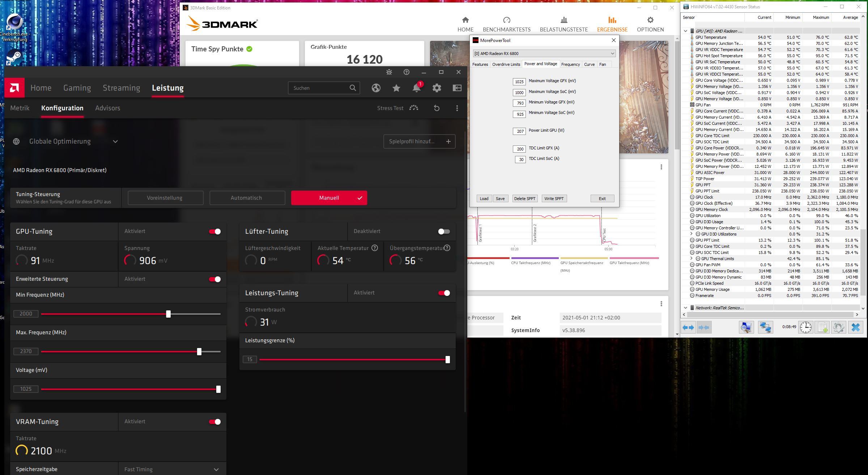Click Write SPPT in MorePowerTool
Viewport: 868px width, 475px height.
pos(554,199)
